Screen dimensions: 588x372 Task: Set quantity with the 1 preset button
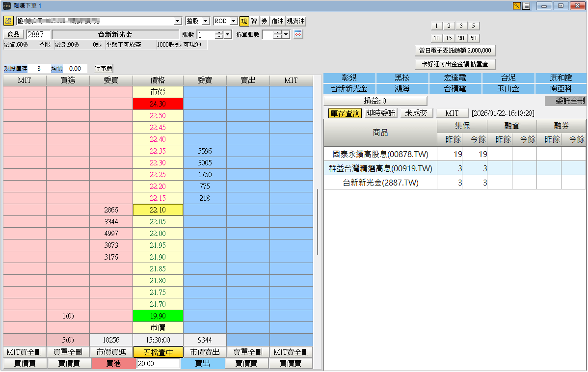coord(436,26)
